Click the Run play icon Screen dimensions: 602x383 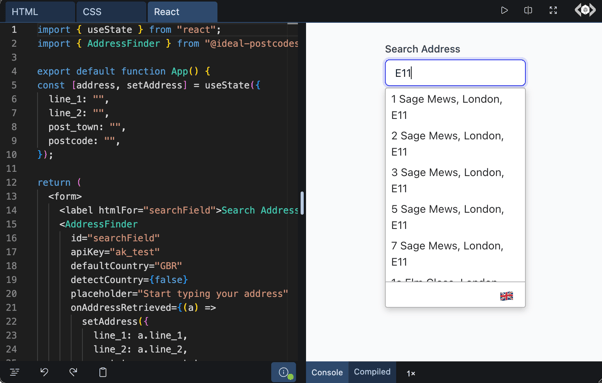point(504,10)
